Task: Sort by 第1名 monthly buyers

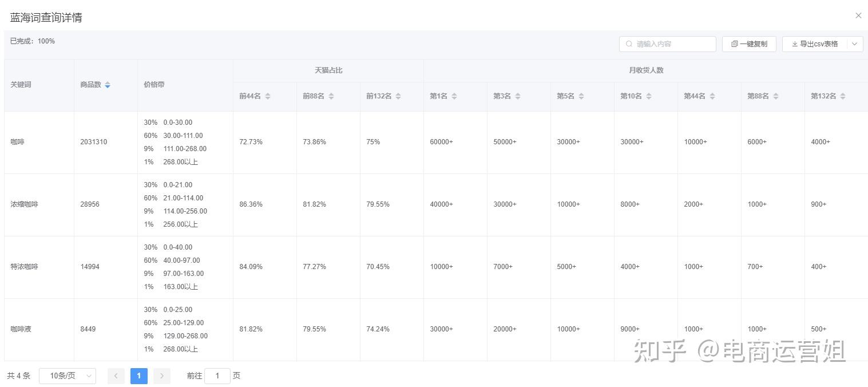Action: [454, 96]
